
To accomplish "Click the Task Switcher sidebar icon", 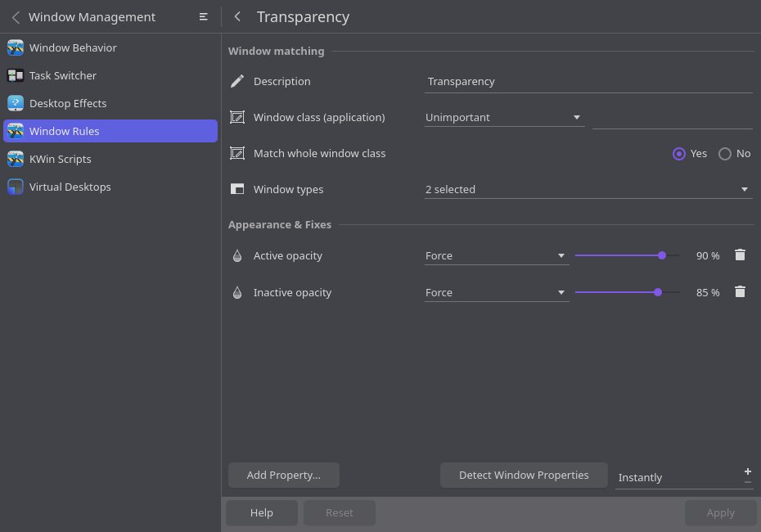I will [16, 76].
